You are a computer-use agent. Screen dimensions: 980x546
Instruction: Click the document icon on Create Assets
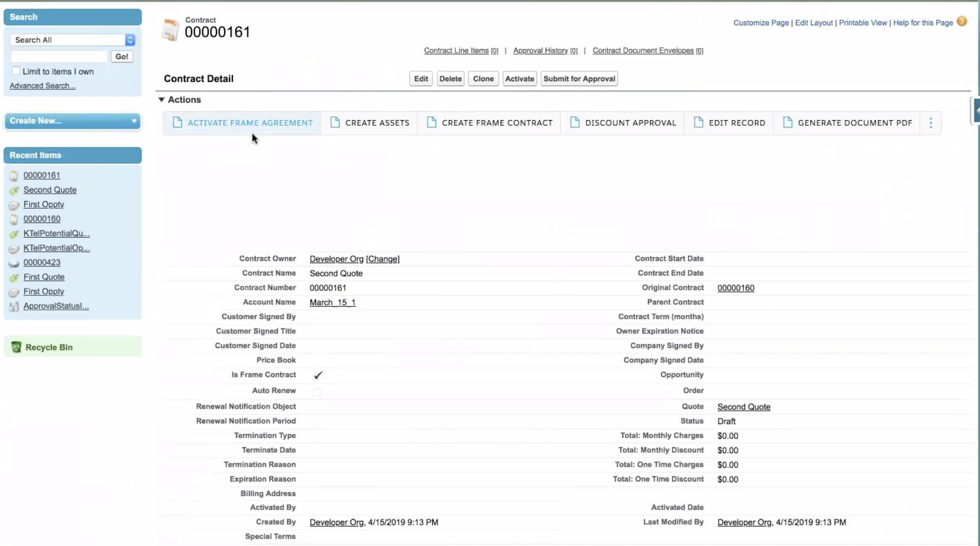point(335,122)
